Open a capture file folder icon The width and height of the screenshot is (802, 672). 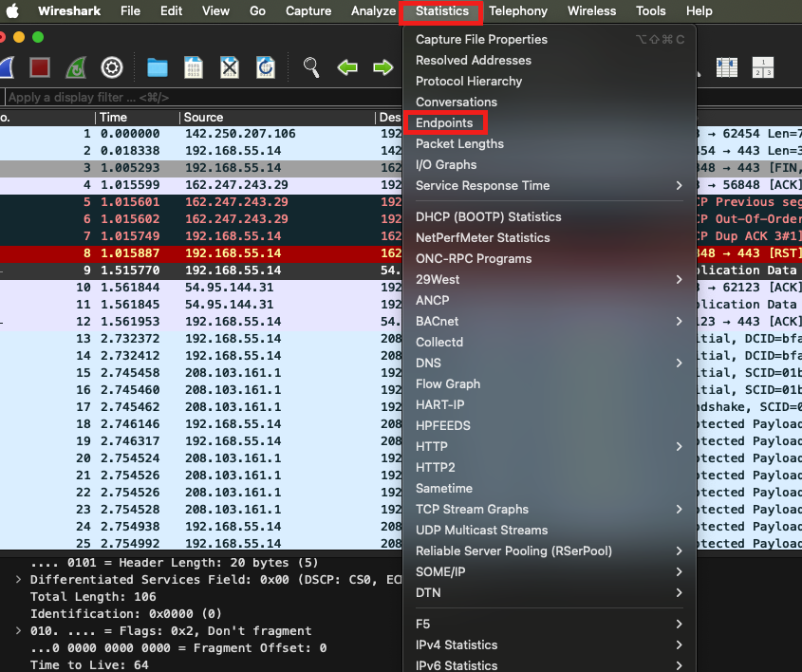(157, 67)
